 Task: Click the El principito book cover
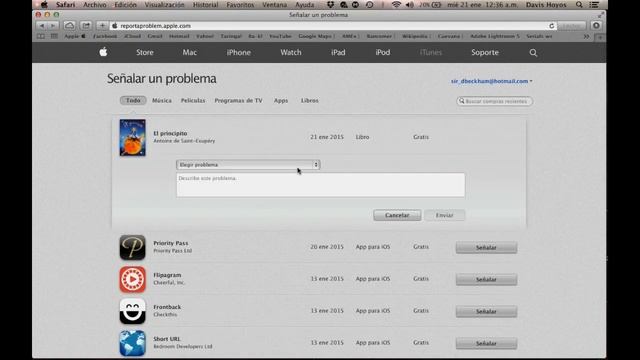pos(132,138)
